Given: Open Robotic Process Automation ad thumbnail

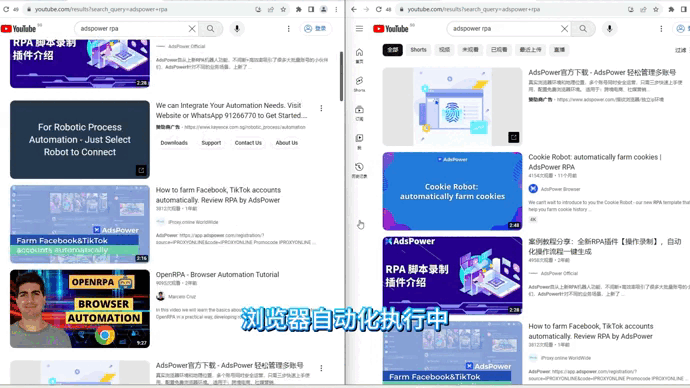Looking at the screenshot, I should coord(80,139).
